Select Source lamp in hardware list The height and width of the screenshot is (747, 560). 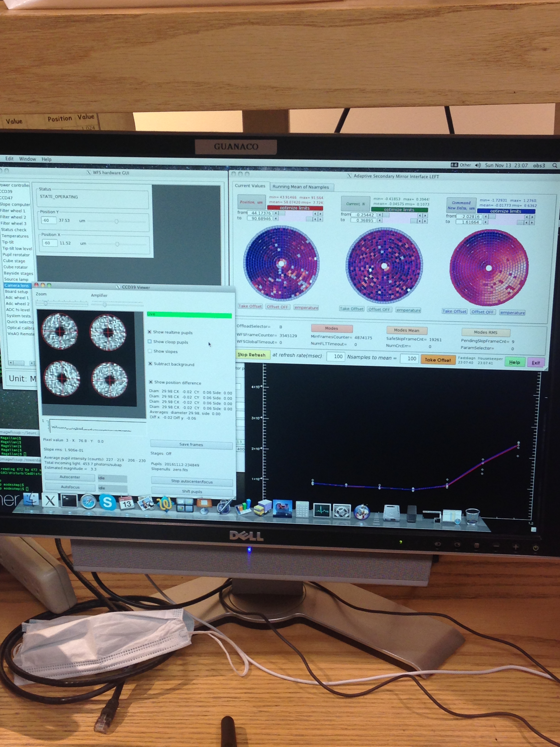(16, 279)
